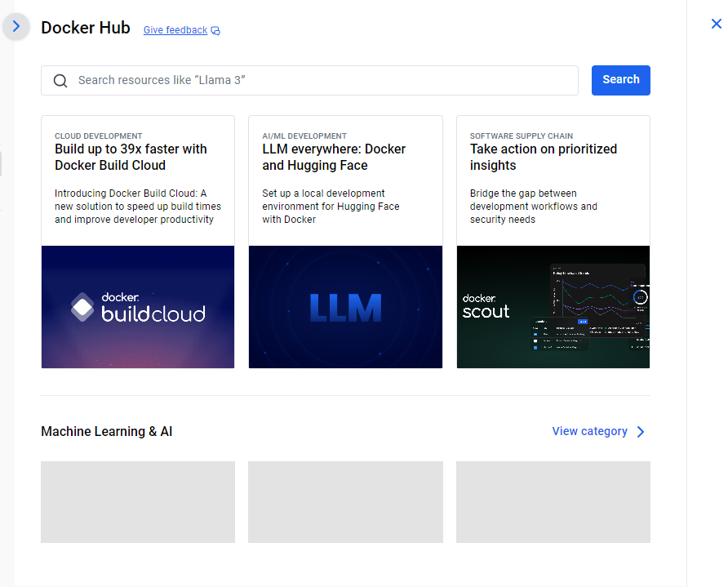
Task: Click 'Set up a local development environment' description
Action: [331, 207]
